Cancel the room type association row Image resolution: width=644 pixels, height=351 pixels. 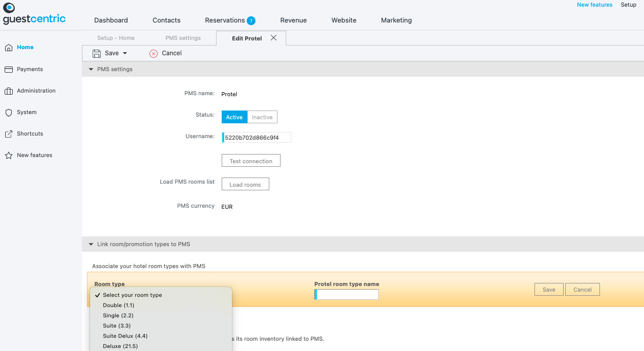pos(583,290)
